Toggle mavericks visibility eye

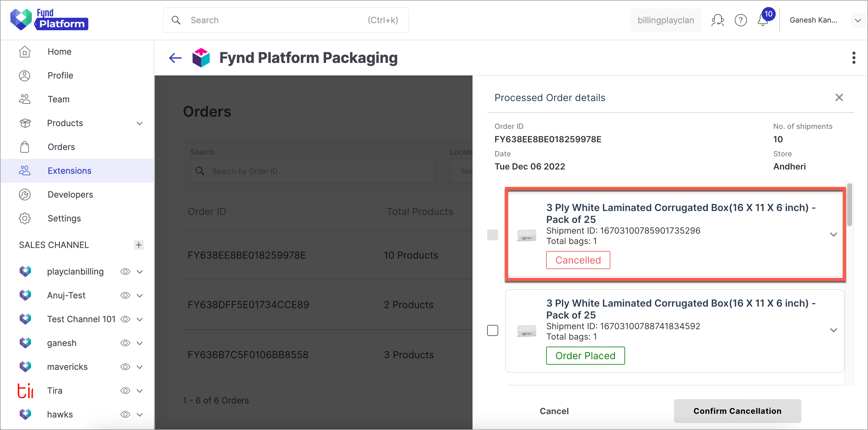pos(125,367)
